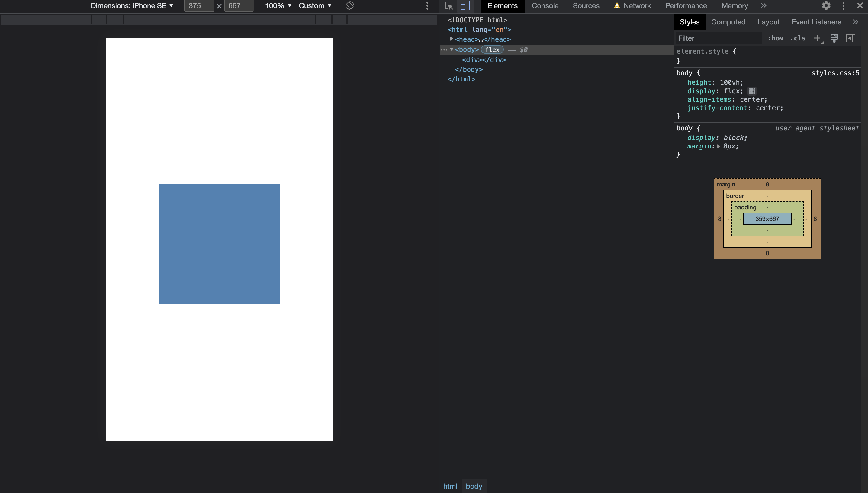
Task: Toggle the :hov element state panel
Action: (x=776, y=38)
